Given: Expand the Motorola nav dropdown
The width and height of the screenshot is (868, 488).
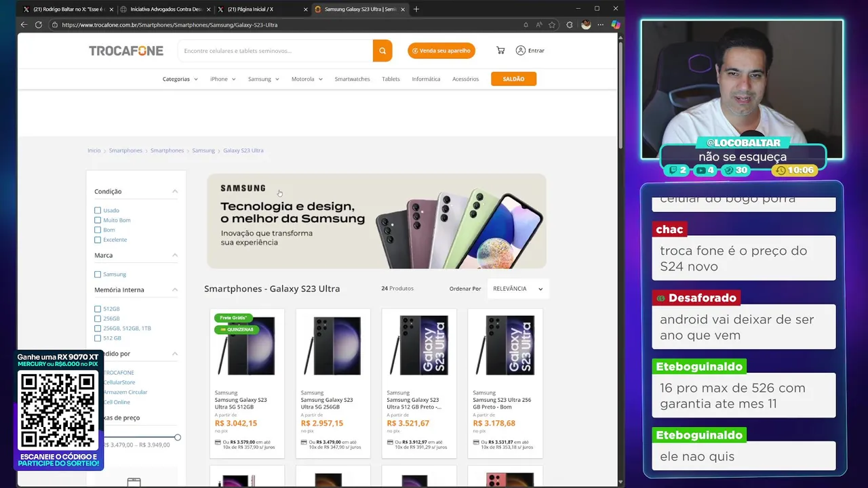Looking at the screenshot, I should (x=307, y=79).
